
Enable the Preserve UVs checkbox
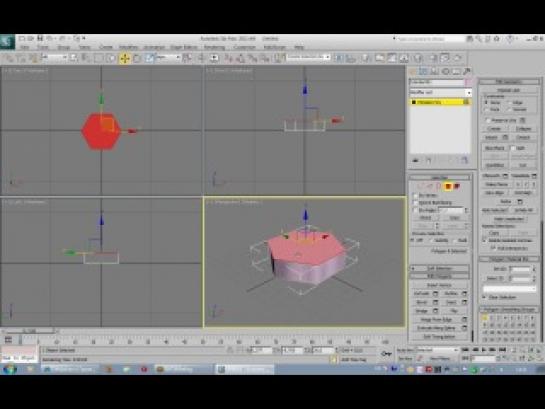click(488, 120)
